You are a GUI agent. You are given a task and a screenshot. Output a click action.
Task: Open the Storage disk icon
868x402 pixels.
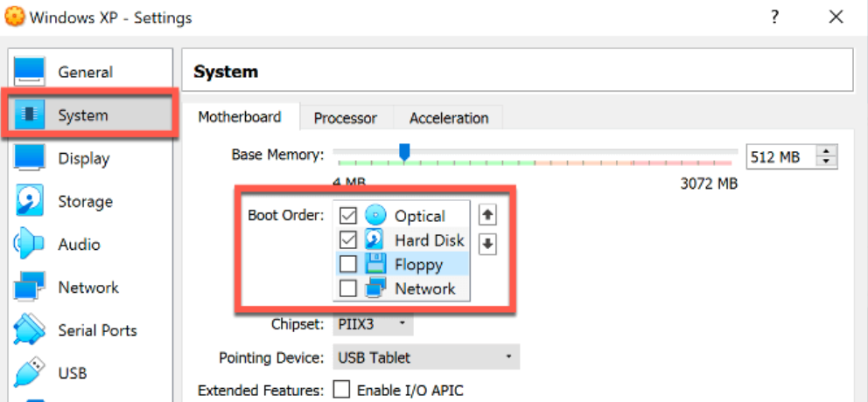(x=28, y=201)
